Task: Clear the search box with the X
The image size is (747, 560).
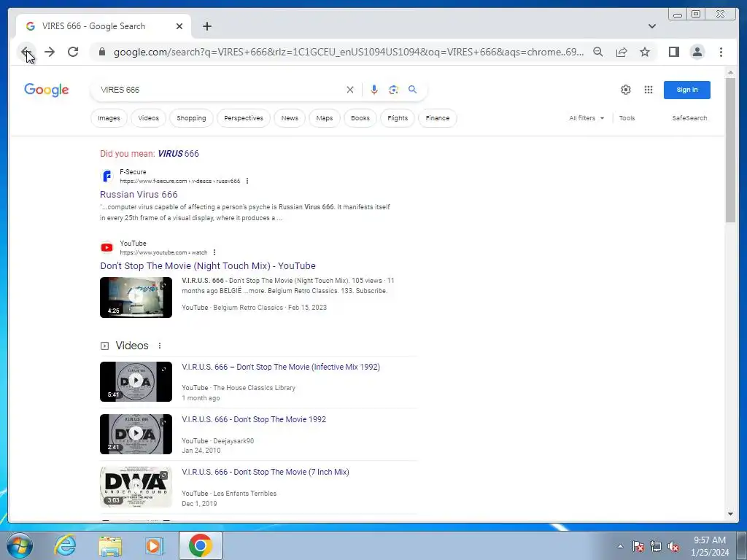Action: 350,90
